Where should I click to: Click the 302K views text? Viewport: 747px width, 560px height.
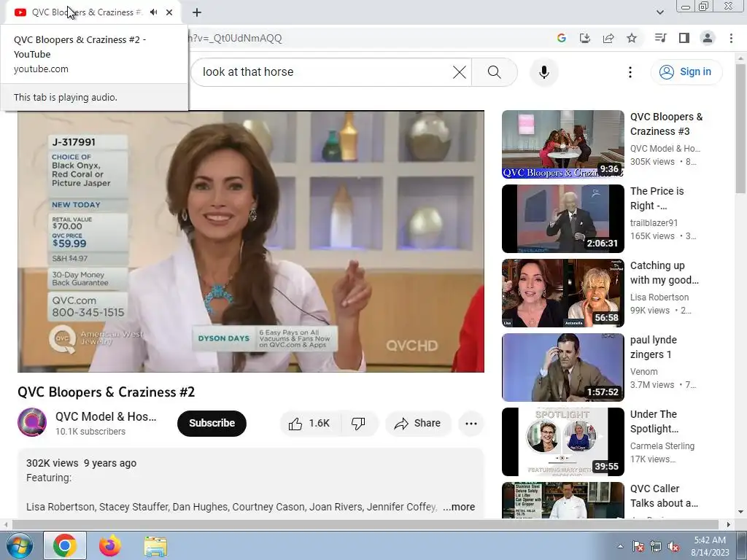[53, 463]
